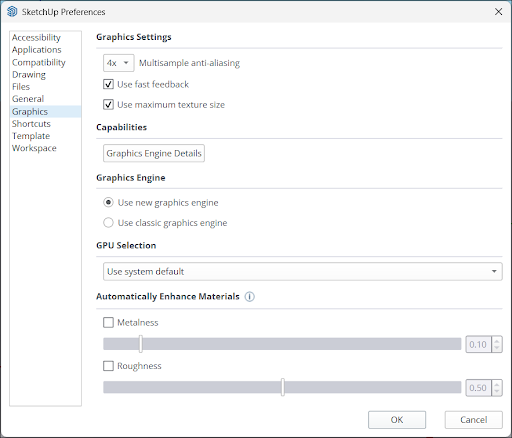512x438 pixels.
Task: Enable the Metalness checkbox
Action: click(x=108, y=322)
